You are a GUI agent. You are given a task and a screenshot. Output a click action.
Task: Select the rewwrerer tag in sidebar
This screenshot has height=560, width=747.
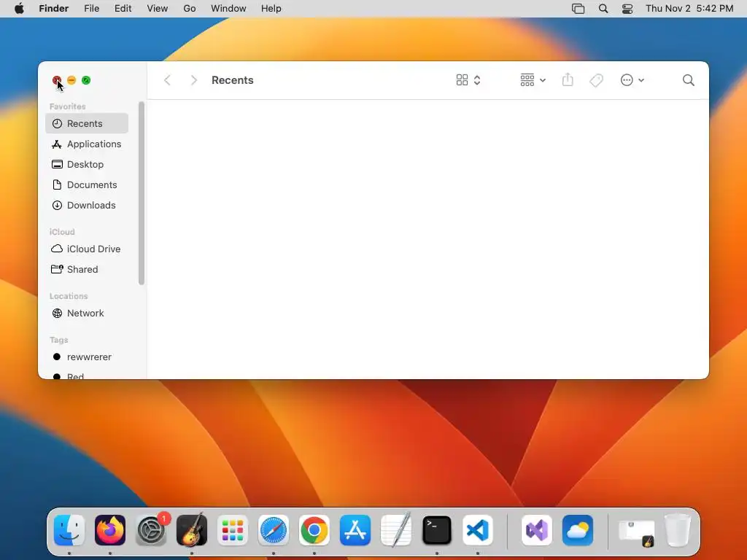pyautogui.click(x=87, y=357)
